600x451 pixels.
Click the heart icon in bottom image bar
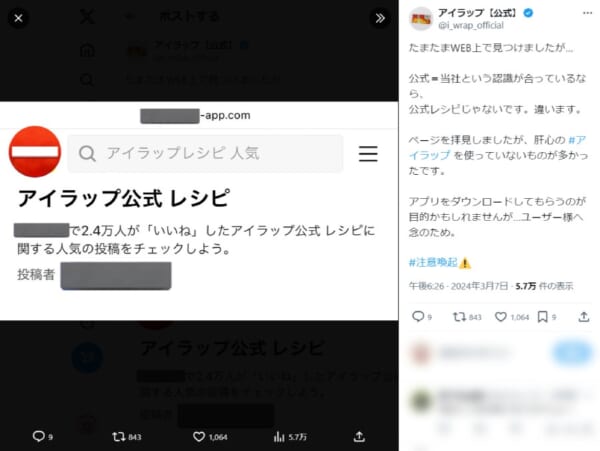coord(199,436)
